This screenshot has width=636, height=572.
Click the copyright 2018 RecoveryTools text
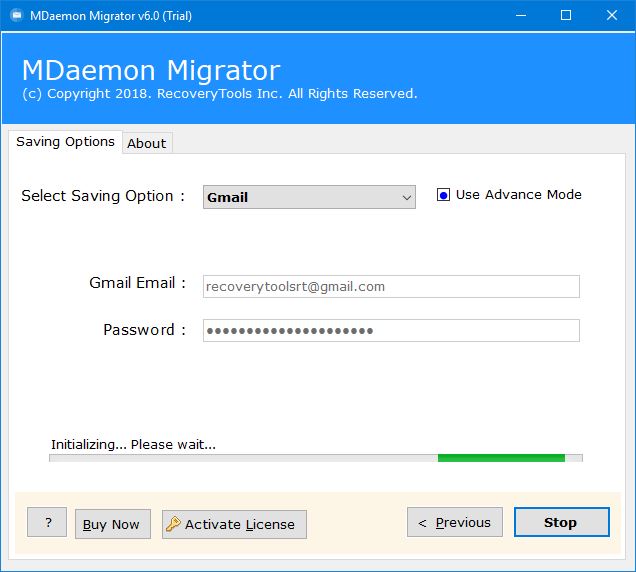coord(220,94)
